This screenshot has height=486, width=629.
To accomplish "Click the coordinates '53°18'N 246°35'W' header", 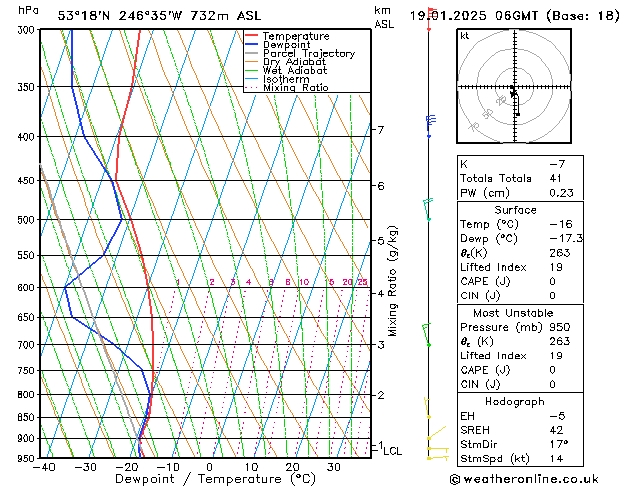I will coord(120,16).
